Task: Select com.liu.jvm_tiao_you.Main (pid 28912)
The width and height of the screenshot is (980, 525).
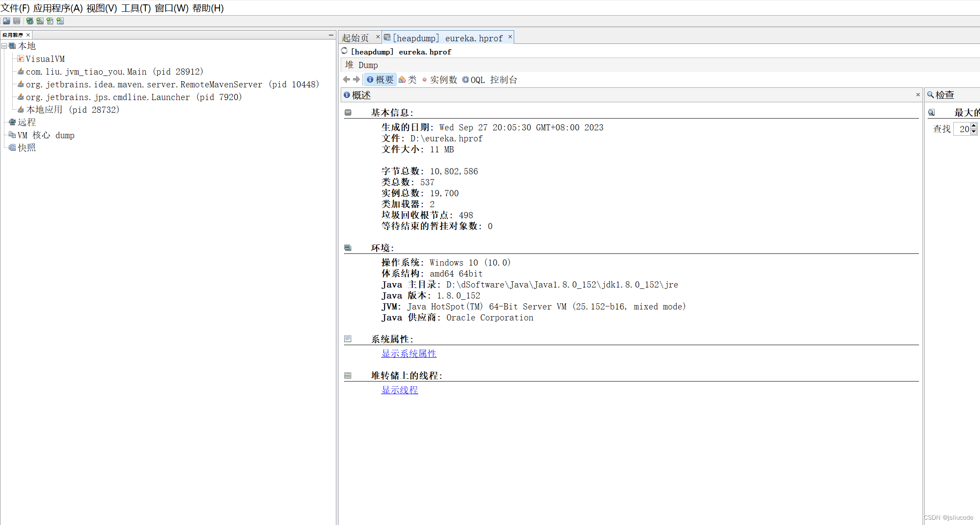Action: point(115,72)
